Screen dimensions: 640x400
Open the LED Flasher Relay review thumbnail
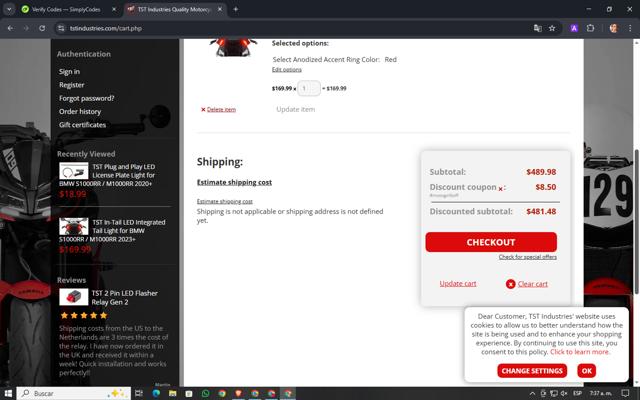(x=73, y=297)
